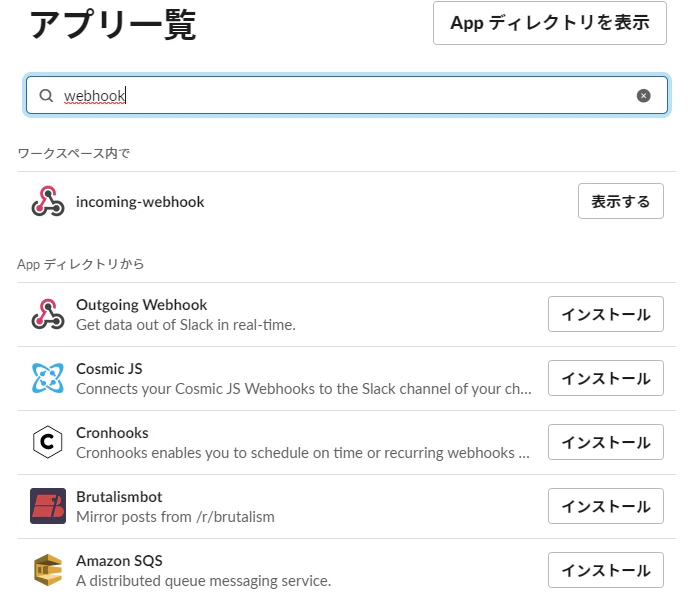Open the Cronhooks title
Viewport: 699px width, 597px height.
point(112,432)
